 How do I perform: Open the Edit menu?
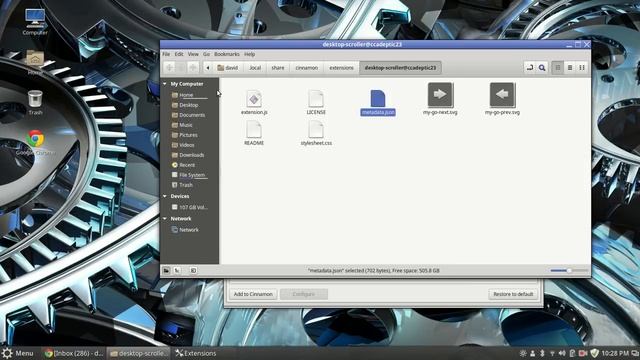click(x=179, y=54)
